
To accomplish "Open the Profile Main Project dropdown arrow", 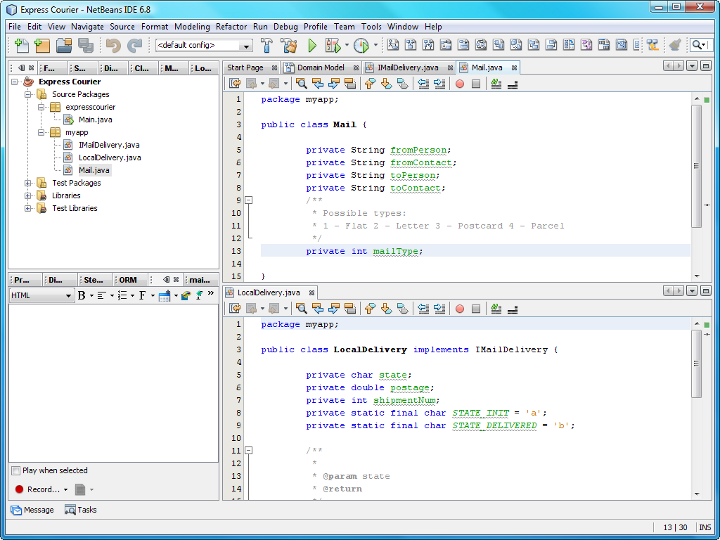I will pyautogui.click(x=375, y=45).
